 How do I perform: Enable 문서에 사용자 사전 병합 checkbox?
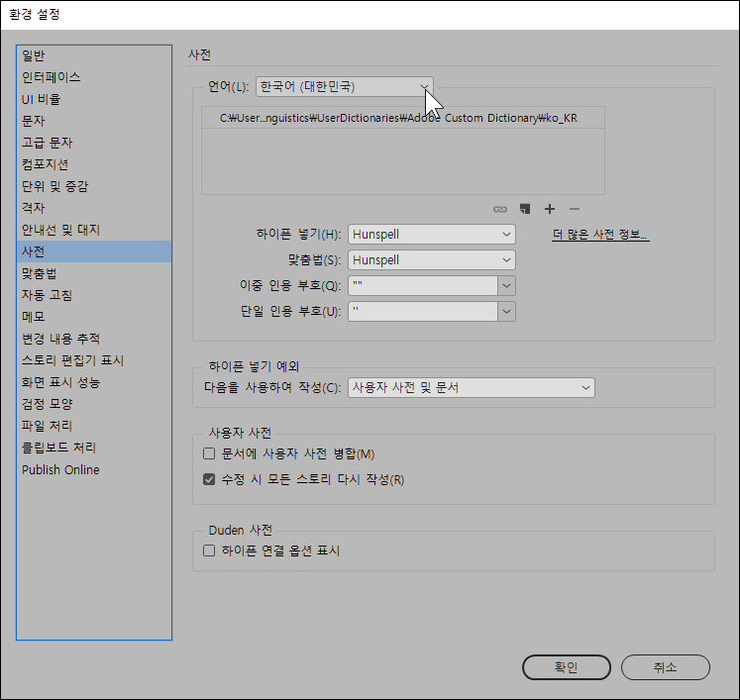(x=209, y=453)
